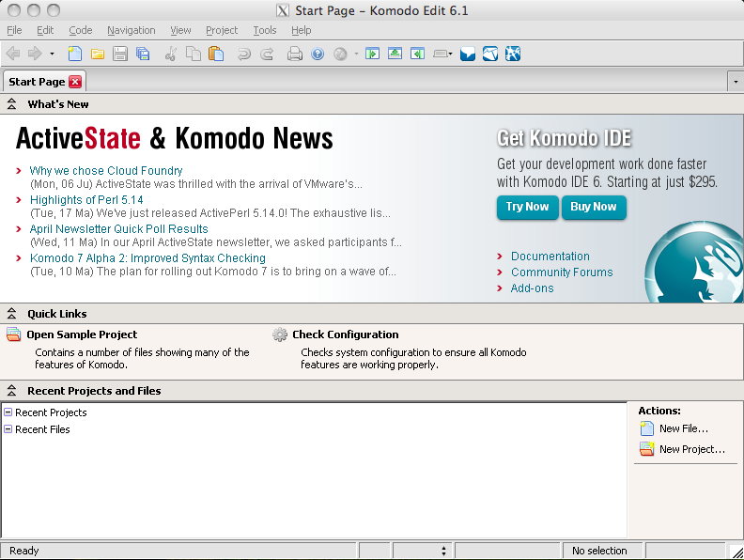This screenshot has height=560, width=744.
Task: Open the Edit menu
Action: [x=45, y=30]
